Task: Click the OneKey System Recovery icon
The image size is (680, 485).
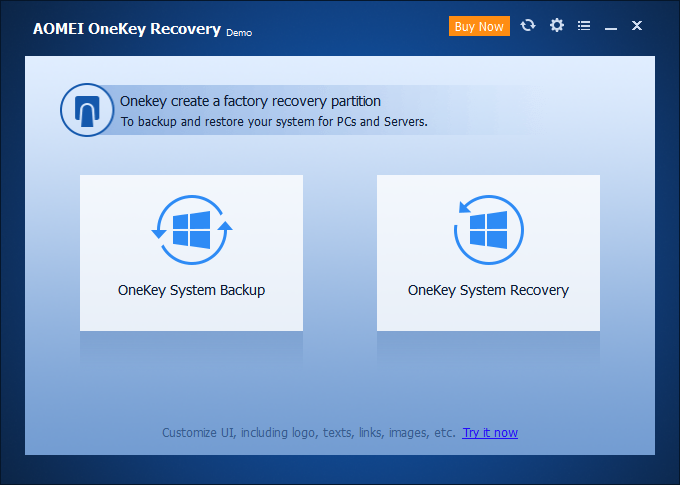Action: [489, 230]
